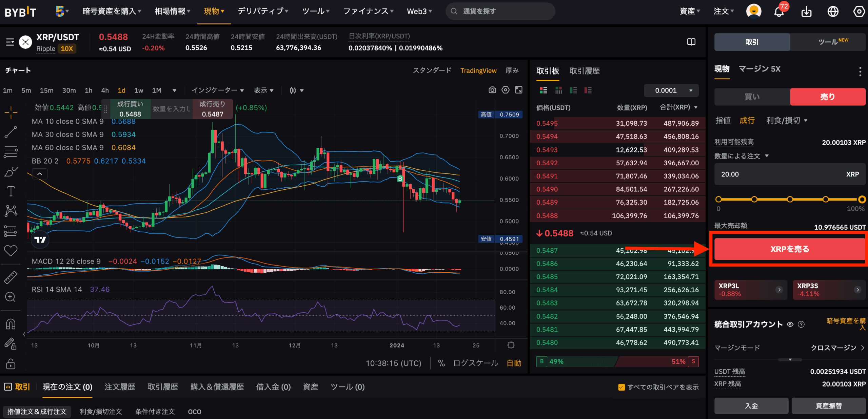Screen dimensions: 868x419
Task: Toggle percent scale on chart
Action: click(x=441, y=363)
